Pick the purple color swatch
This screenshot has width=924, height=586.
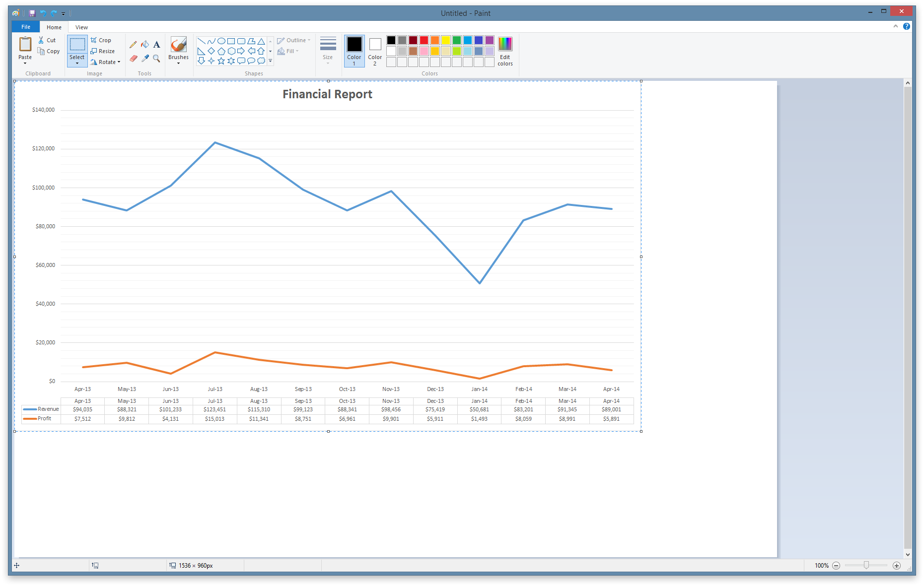point(490,40)
